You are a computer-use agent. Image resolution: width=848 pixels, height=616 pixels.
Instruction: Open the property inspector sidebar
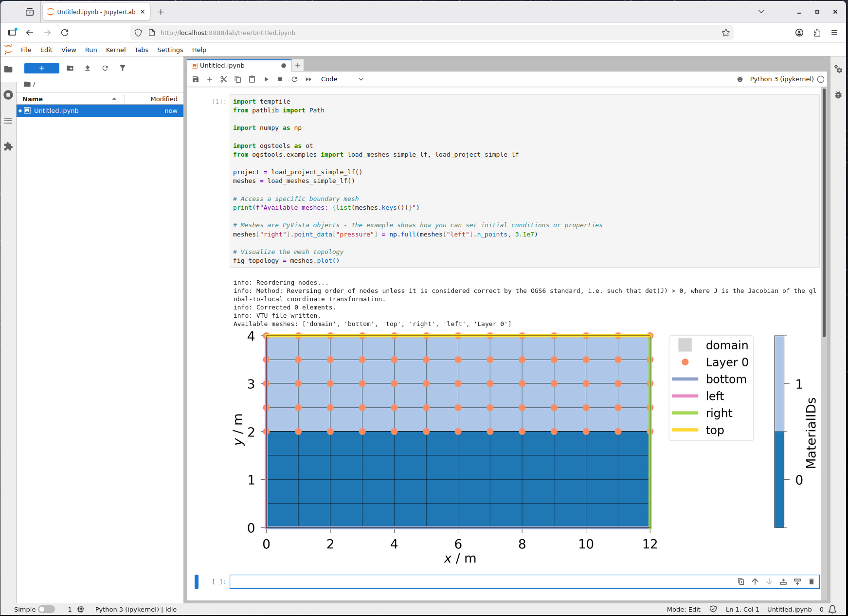point(838,69)
